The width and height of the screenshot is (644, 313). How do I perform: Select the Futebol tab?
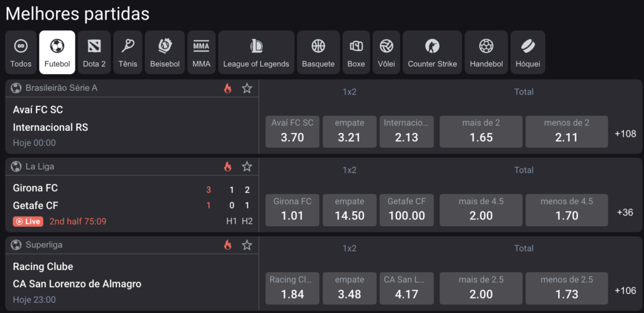(57, 52)
